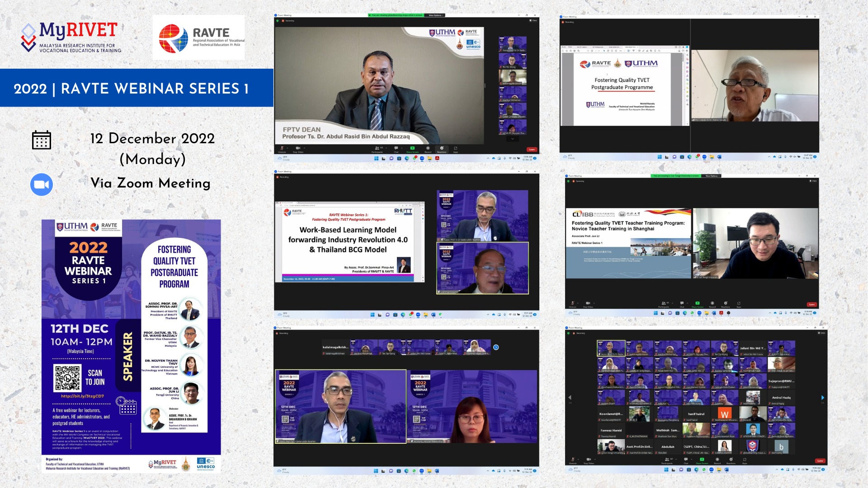Open the View layout menu in the gallery view window
This screenshot has width=868, height=488.
click(x=821, y=333)
